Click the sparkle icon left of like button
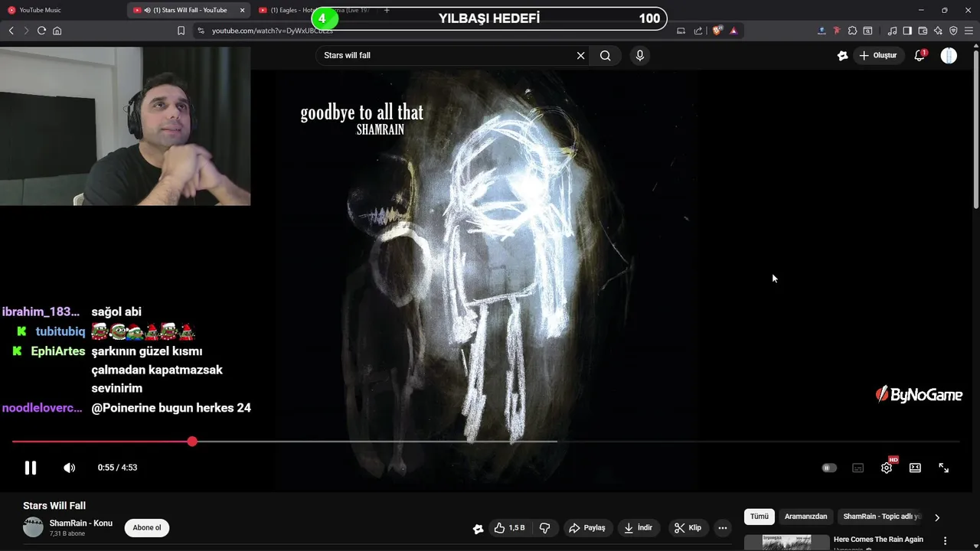Viewport: 980px width, 551px height. (x=479, y=529)
